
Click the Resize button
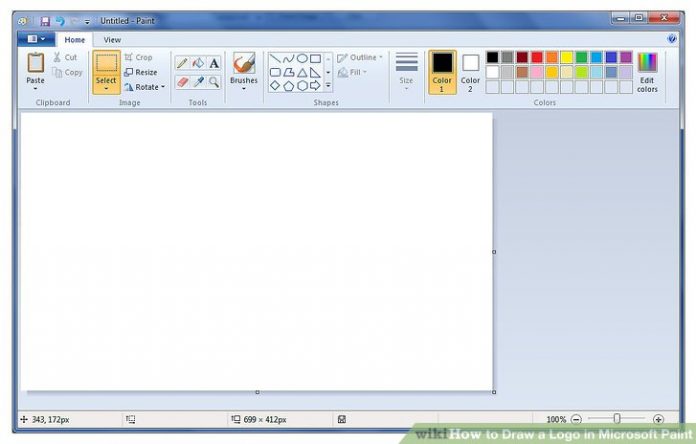[x=140, y=72]
